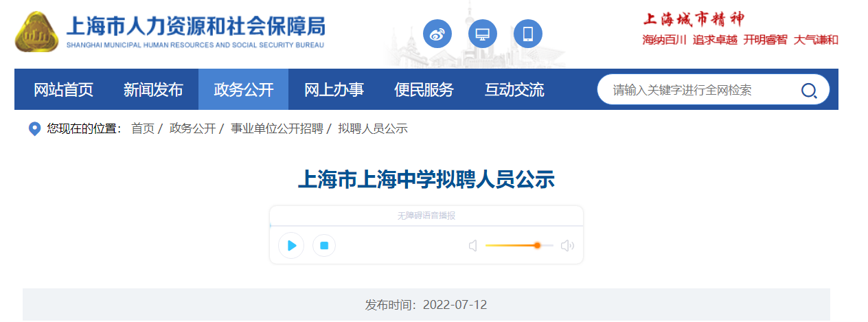Open 互动交流 in the navigation bar
The image size is (868, 322).
tap(514, 89)
